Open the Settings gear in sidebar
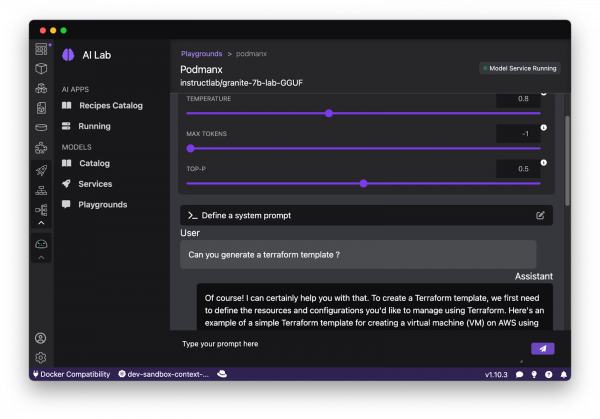The image size is (600, 419). tap(41, 357)
